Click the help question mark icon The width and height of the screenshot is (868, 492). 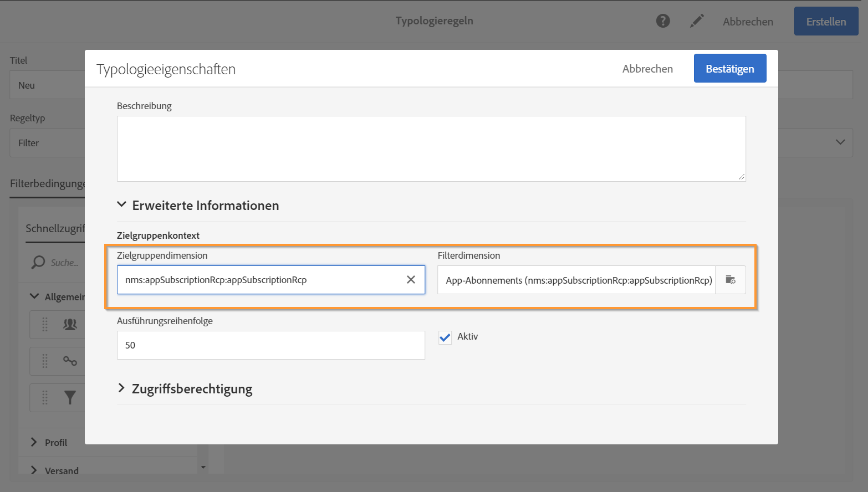pyautogui.click(x=663, y=21)
